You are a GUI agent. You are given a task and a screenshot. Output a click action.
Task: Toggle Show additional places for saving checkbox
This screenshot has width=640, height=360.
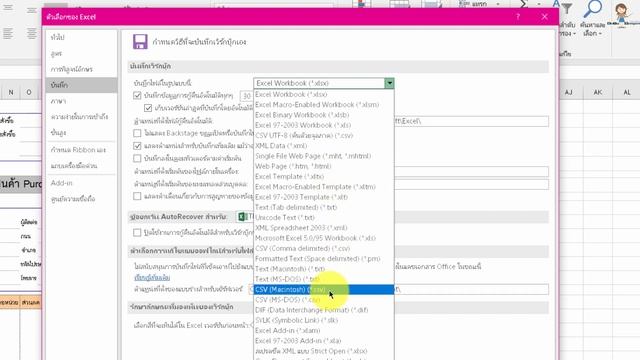(137, 146)
